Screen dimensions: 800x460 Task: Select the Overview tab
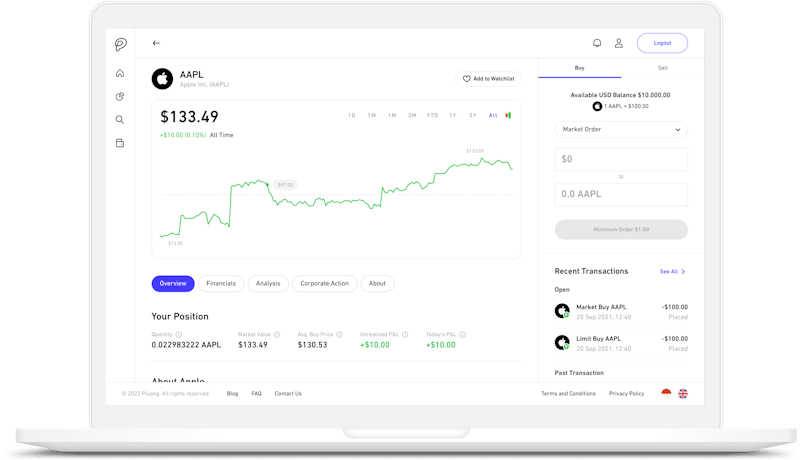173,284
